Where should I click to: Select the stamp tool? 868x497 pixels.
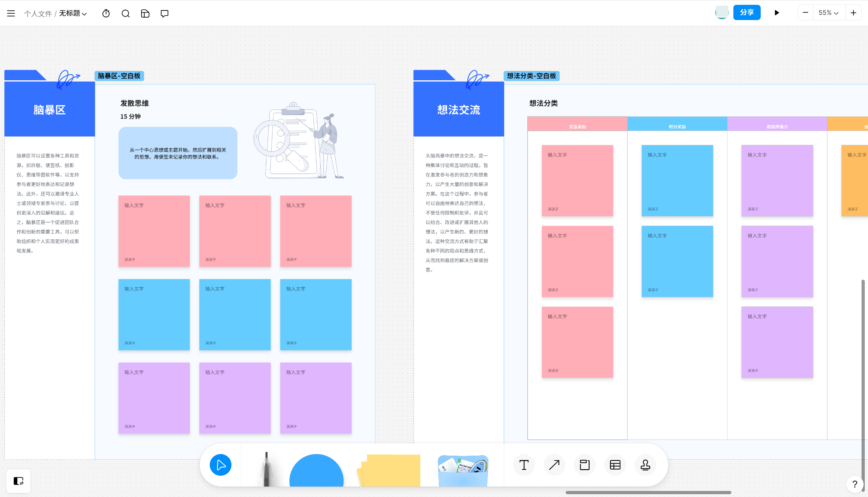tap(645, 465)
